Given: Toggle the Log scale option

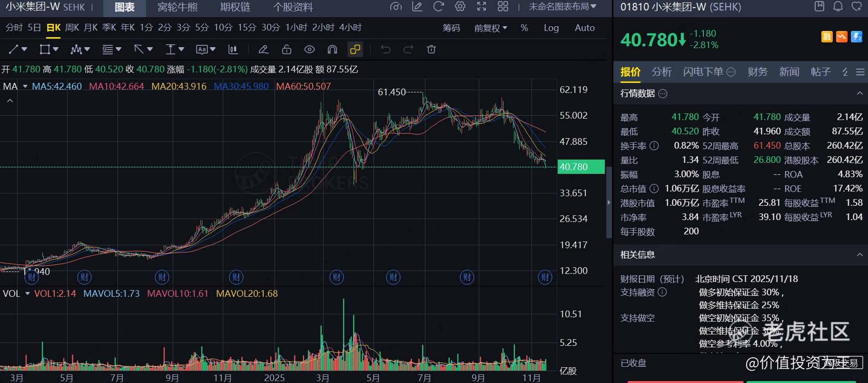Looking at the screenshot, I should coord(551,28).
